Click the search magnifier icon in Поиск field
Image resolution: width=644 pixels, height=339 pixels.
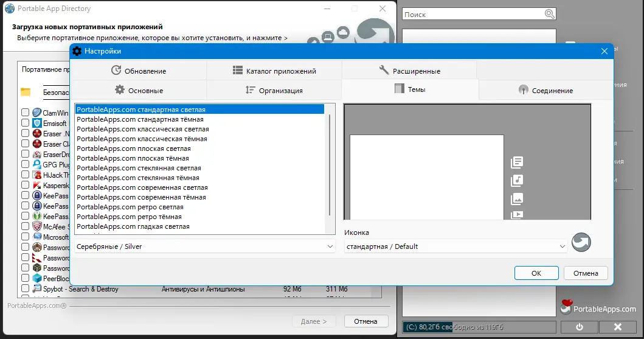click(x=550, y=14)
